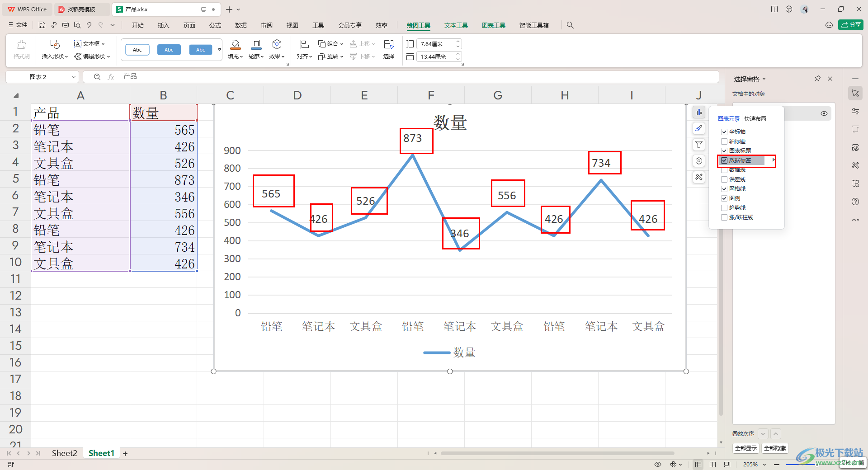The image size is (868, 470).
Task: Click the insert function fx icon
Action: [x=111, y=77]
